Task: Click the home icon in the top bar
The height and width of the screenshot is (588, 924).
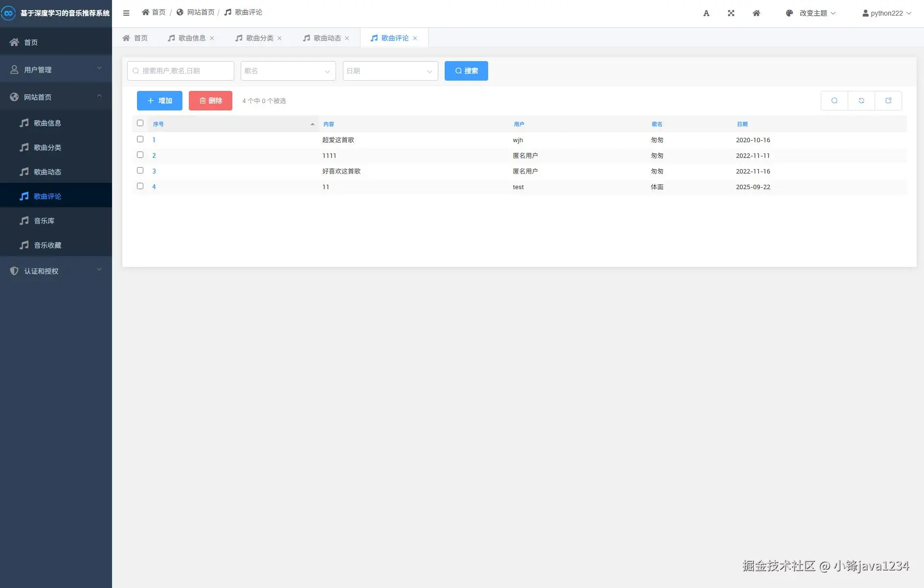Action: tap(756, 13)
